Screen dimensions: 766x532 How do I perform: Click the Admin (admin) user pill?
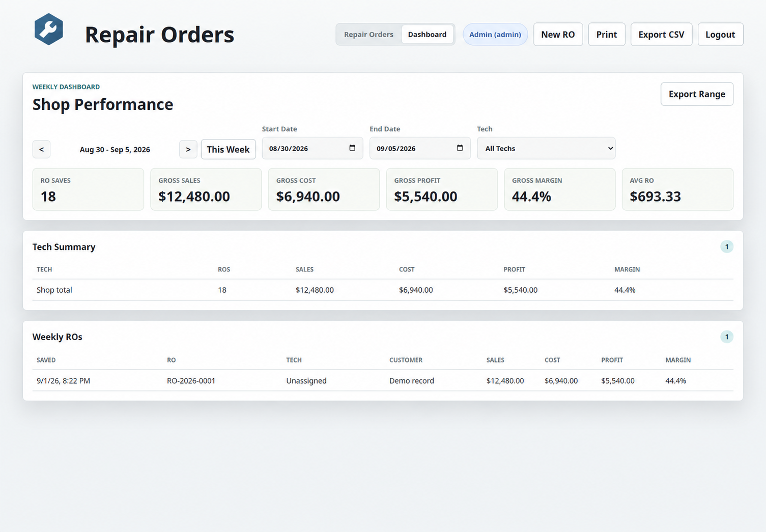495,35
